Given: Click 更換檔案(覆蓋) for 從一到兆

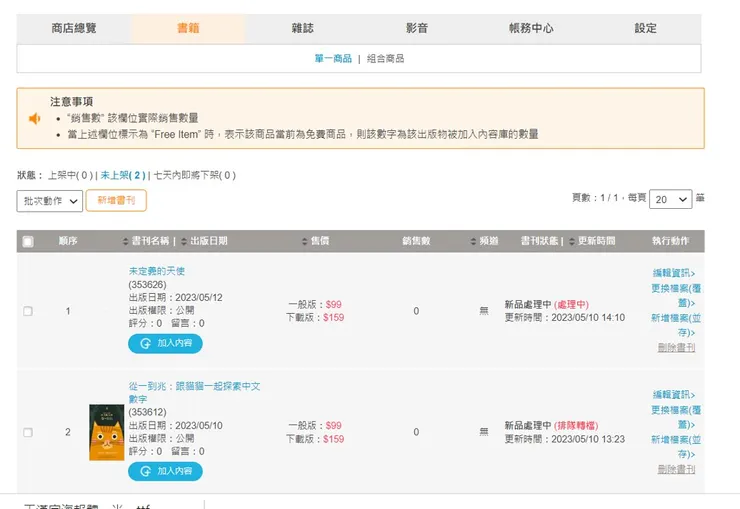Looking at the screenshot, I should point(676,417).
